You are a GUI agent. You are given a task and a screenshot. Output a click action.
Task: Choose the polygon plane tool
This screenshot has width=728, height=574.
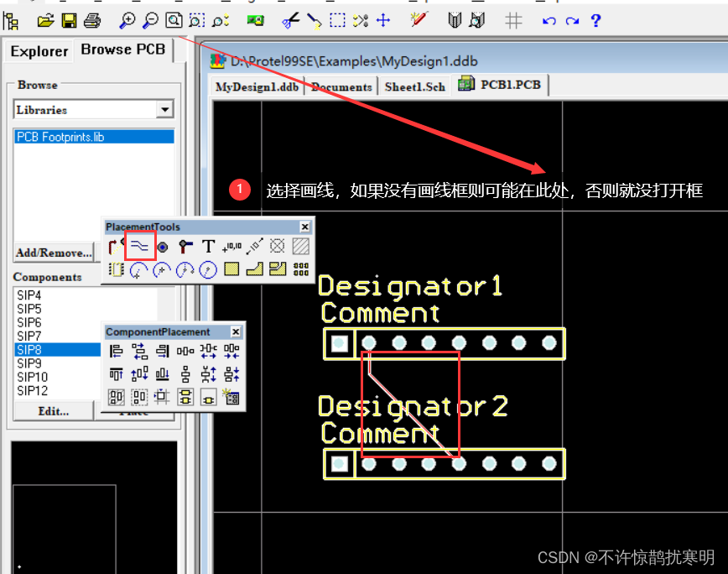click(254, 269)
